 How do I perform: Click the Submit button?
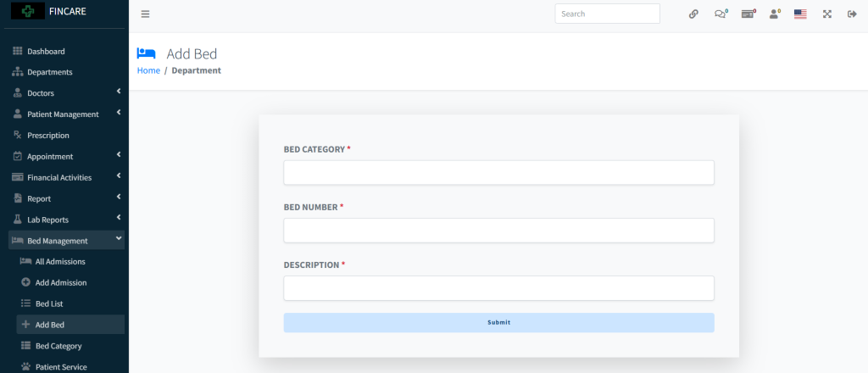click(x=498, y=322)
